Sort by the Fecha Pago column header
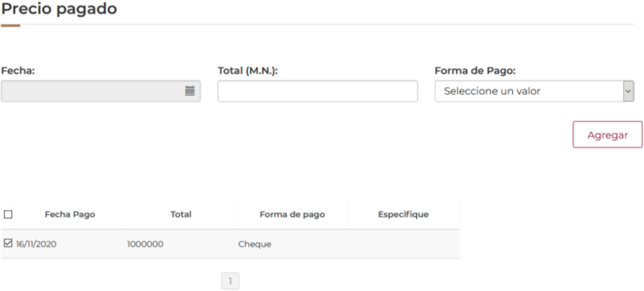The image size is (644, 291). [70, 214]
